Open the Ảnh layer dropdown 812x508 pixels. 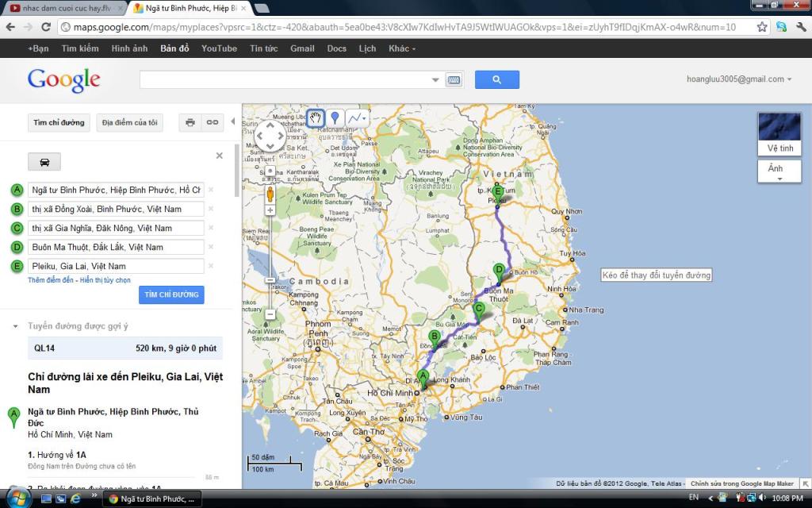[779, 171]
